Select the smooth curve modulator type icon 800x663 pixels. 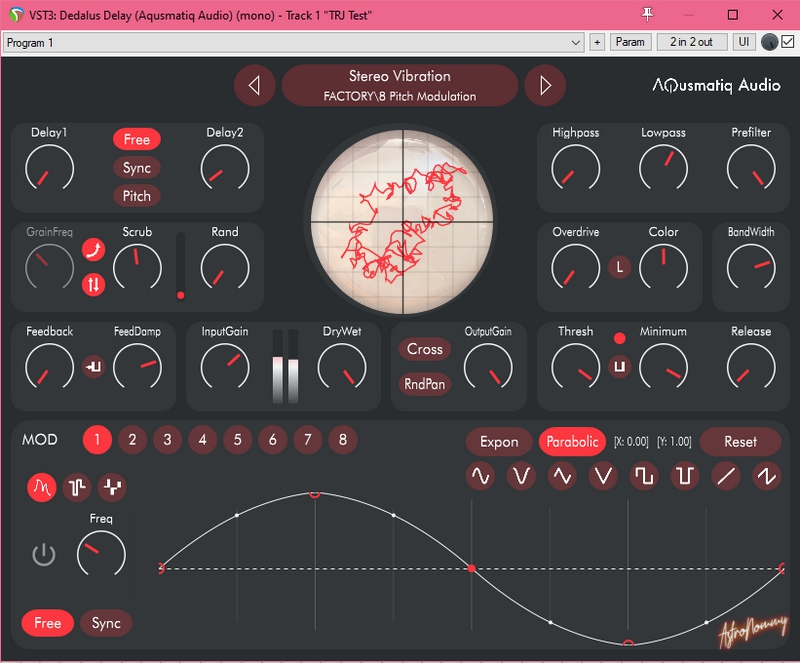click(42, 487)
